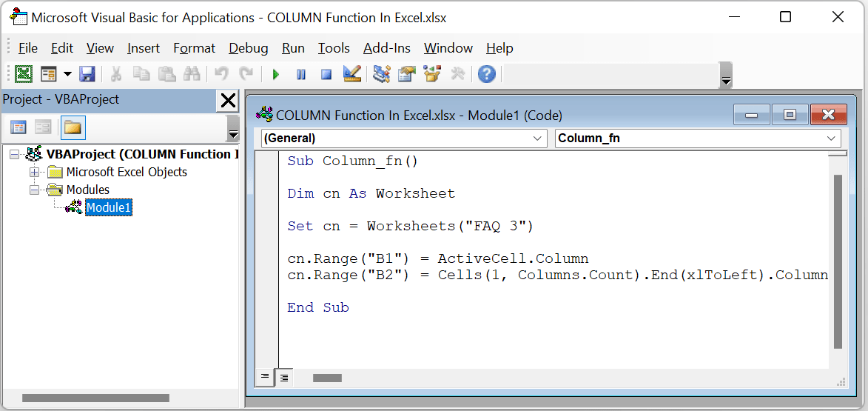
Task: Click the code window horizontal scrollbar thumb
Action: tap(327, 378)
